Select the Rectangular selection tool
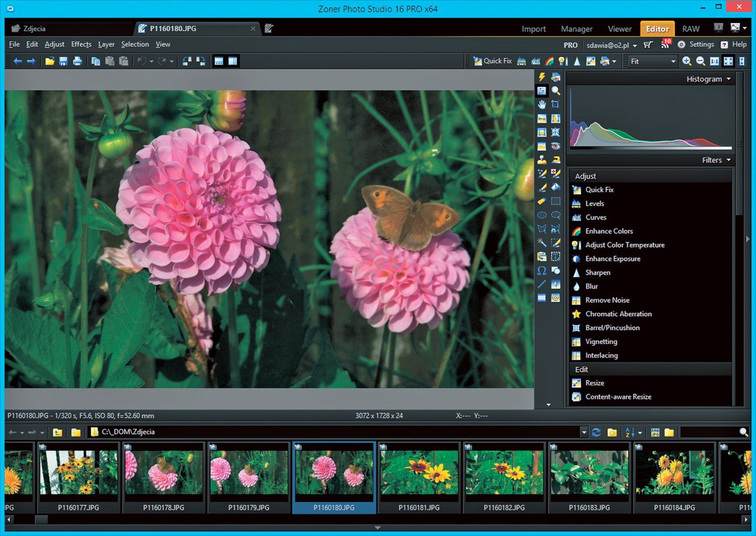Screen dimensions: 756x536 pos(555,201)
